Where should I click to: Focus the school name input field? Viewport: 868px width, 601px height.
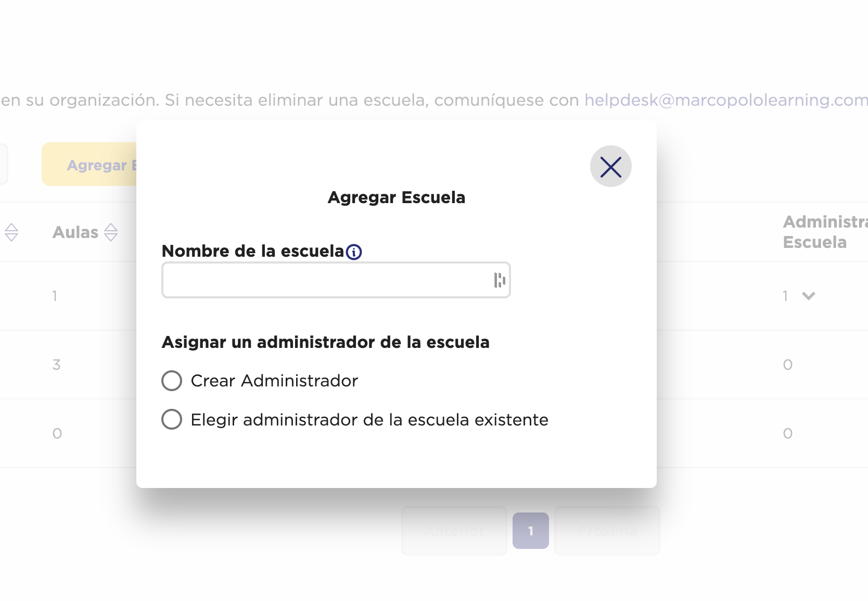click(x=336, y=280)
